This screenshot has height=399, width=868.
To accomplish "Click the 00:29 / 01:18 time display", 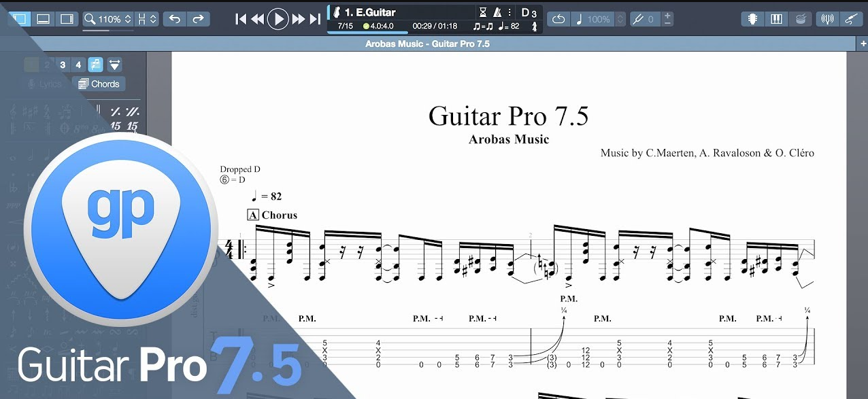I will (x=435, y=27).
